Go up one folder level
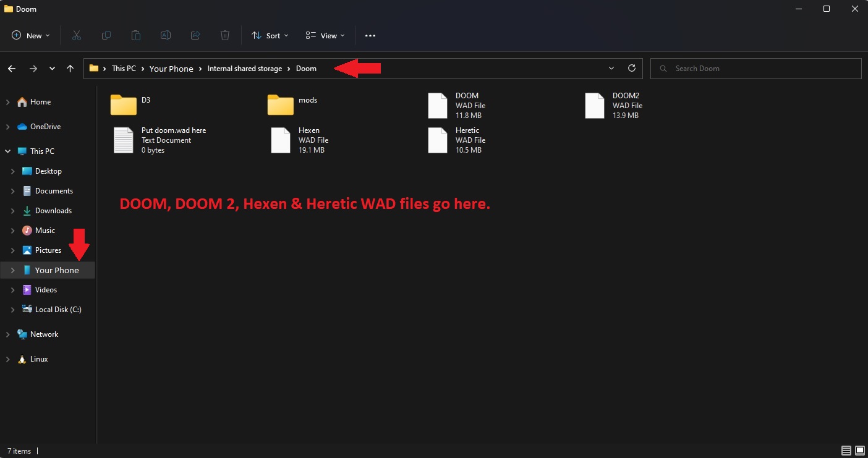Viewport: 868px width, 458px height. (x=70, y=69)
